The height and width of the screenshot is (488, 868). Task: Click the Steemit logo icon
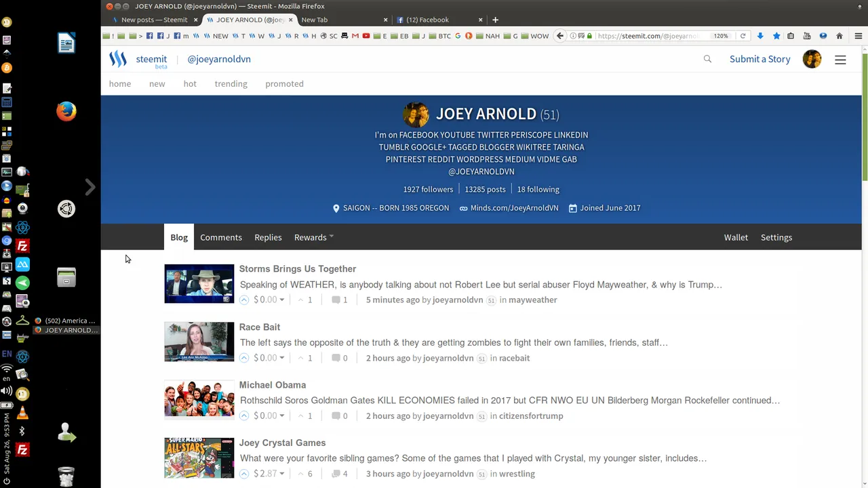point(118,59)
